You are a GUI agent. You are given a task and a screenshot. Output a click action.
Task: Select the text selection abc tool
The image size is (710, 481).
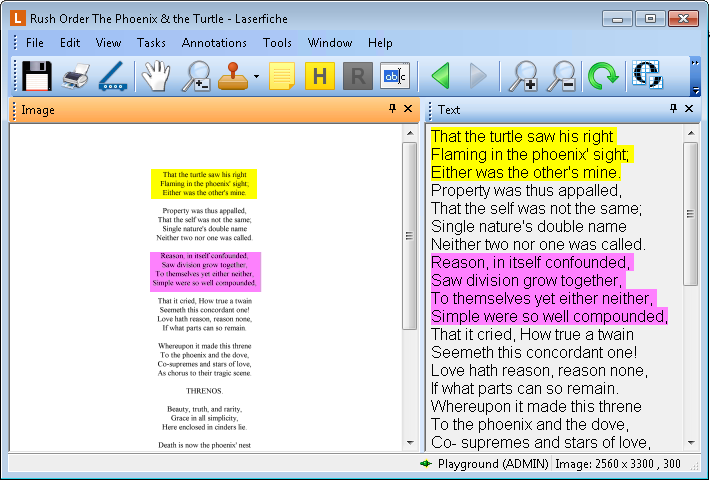pyautogui.click(x=395, y=76)
